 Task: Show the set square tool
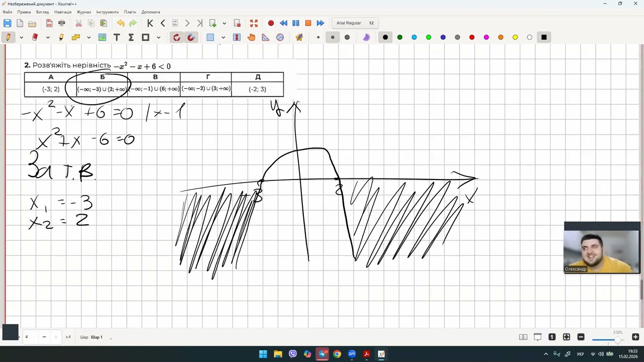tap(266, 37)
